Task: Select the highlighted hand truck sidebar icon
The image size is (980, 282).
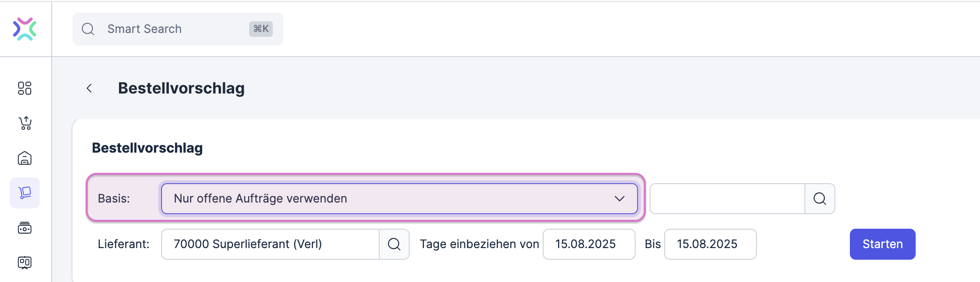Action: coord(25,193)
